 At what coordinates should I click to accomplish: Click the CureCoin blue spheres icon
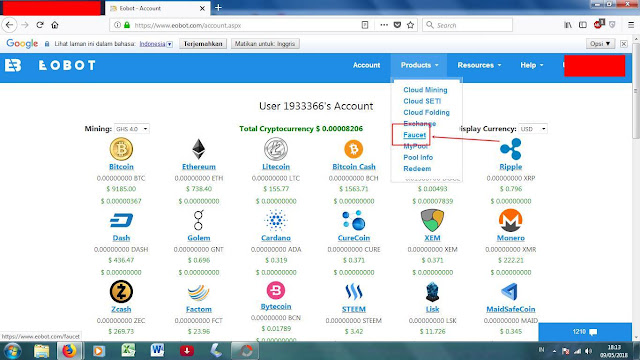(x=353, y=220)
